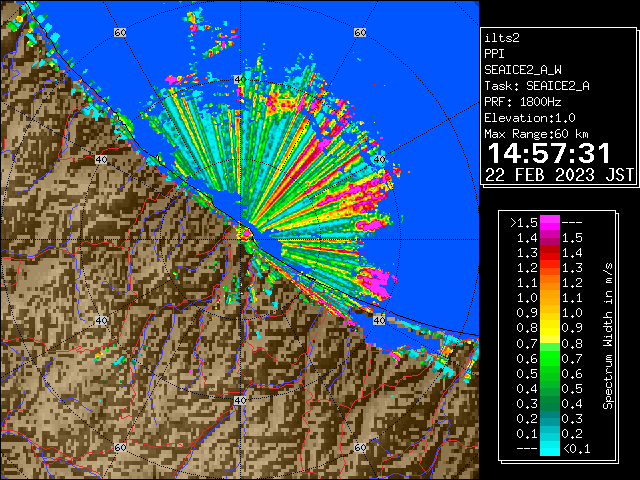Click the 14:57:31 timestamp
The image size is (640, 480).
pyautogui.click(x=549, y=153)
